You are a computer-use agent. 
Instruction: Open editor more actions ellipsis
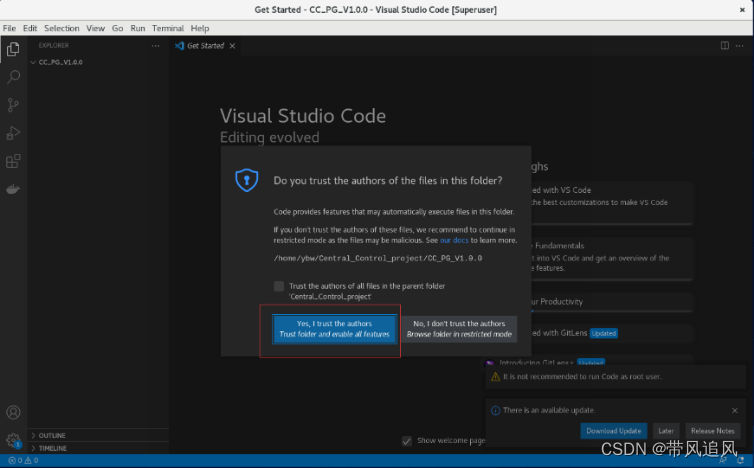pos(740,46)
